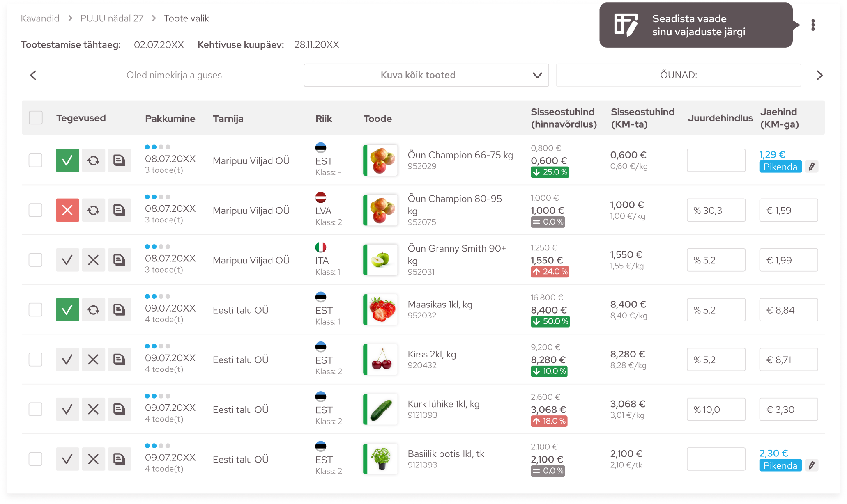Reject the Kirss 2kl offer with X icon
Viewport: 847px width, 504px height.
pos(93,360)
